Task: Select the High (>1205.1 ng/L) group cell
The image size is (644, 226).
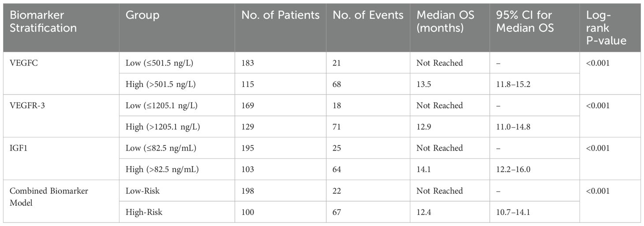Action: [x=163, y=127]
